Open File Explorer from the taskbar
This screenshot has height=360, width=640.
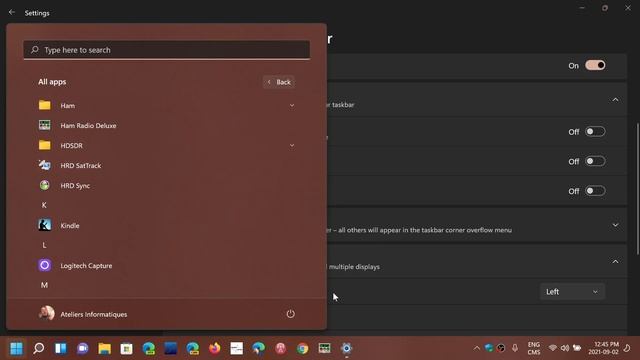tap(104, 348)
